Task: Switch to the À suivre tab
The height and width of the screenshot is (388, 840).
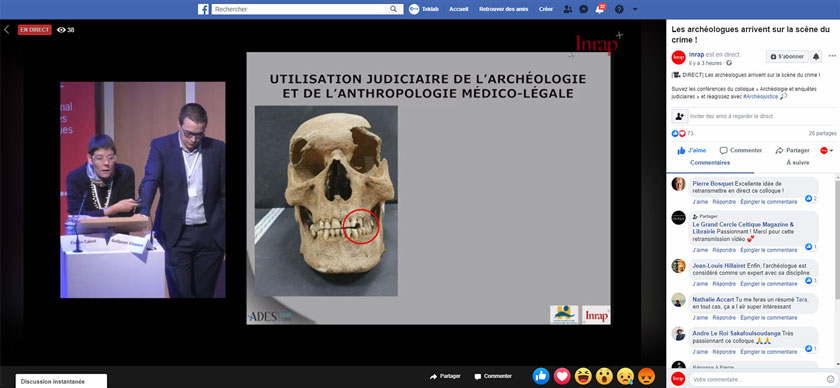Action: point(798,162)
